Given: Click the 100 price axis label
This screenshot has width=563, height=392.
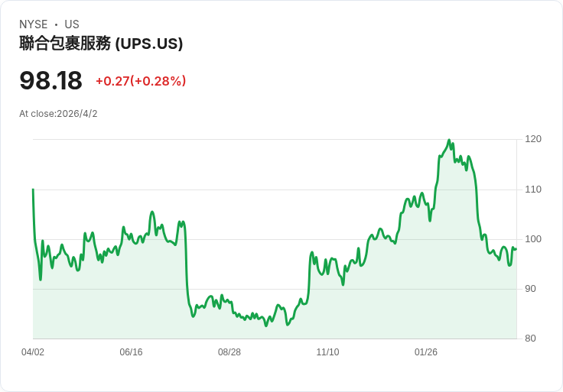Looking at the screenshot, I should click(x=533, y=239).
